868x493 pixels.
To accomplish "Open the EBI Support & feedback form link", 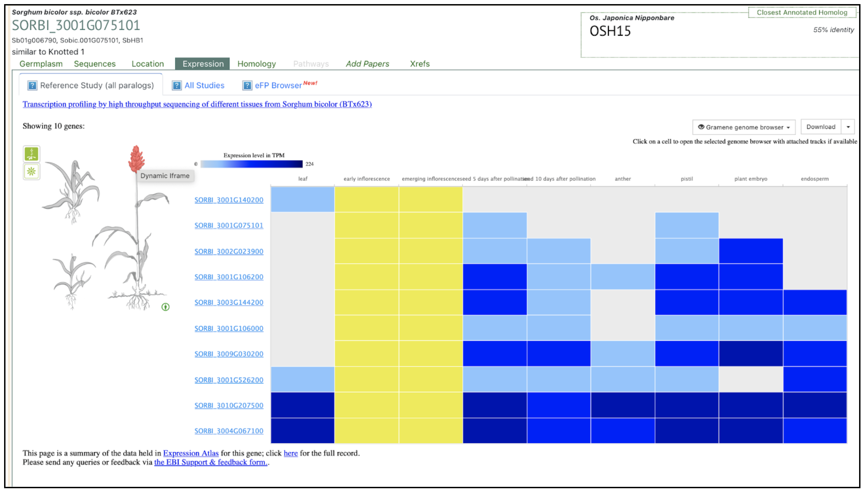I will click(211, 462).
